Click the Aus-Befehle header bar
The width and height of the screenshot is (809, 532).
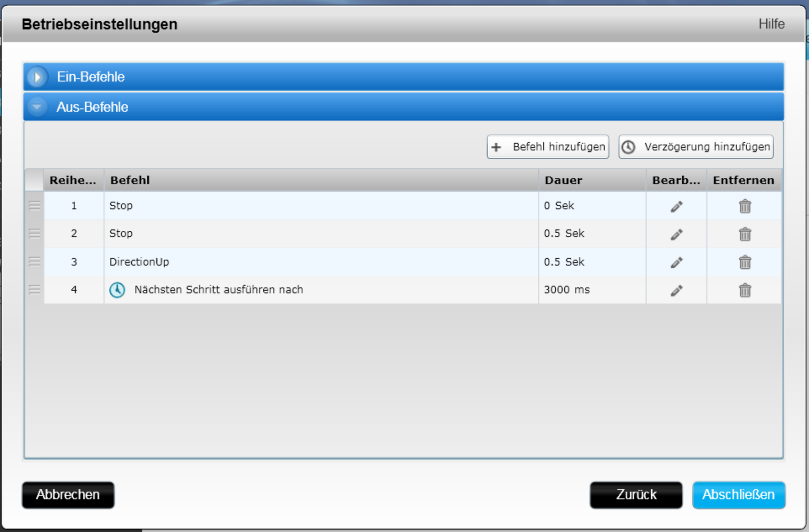[x=404, y=107]
